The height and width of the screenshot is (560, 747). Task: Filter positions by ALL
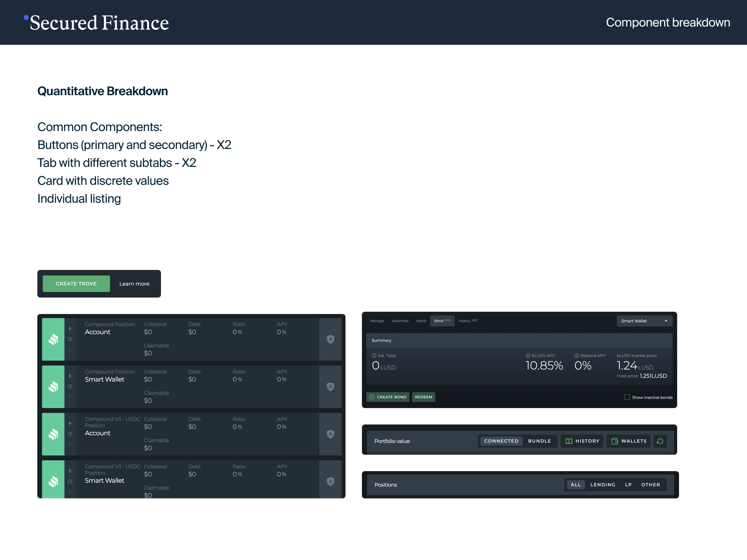[576, 485]
